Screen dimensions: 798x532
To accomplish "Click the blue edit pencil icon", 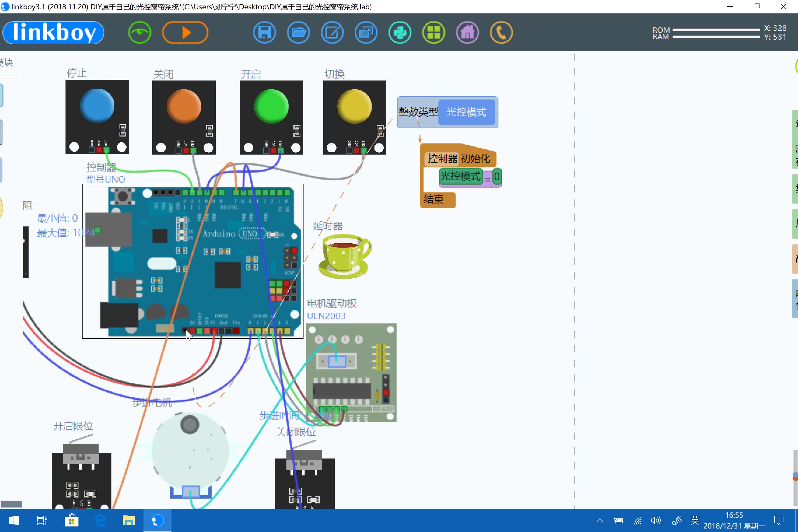I will pos(332,33).
